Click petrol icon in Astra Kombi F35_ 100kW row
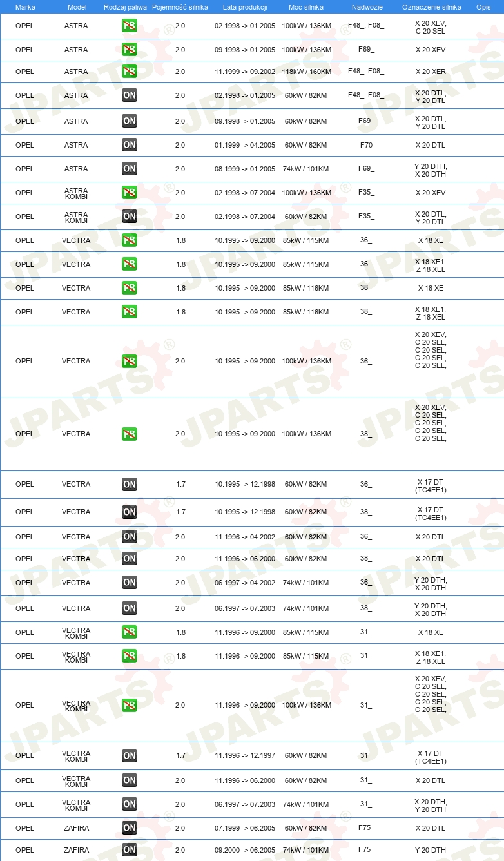 (x=130, y=193)
